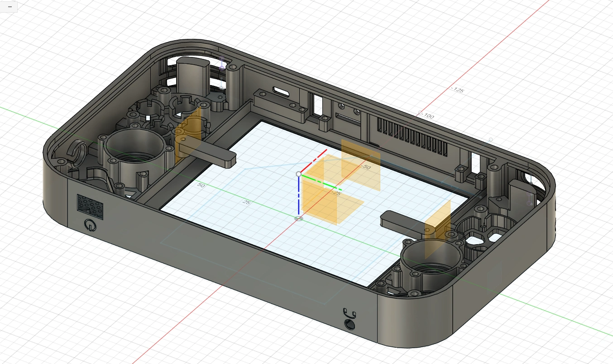Click the collapse minus button in the top-left corner
This screenshot has height=364, width=613.
(x=10, y=6)
